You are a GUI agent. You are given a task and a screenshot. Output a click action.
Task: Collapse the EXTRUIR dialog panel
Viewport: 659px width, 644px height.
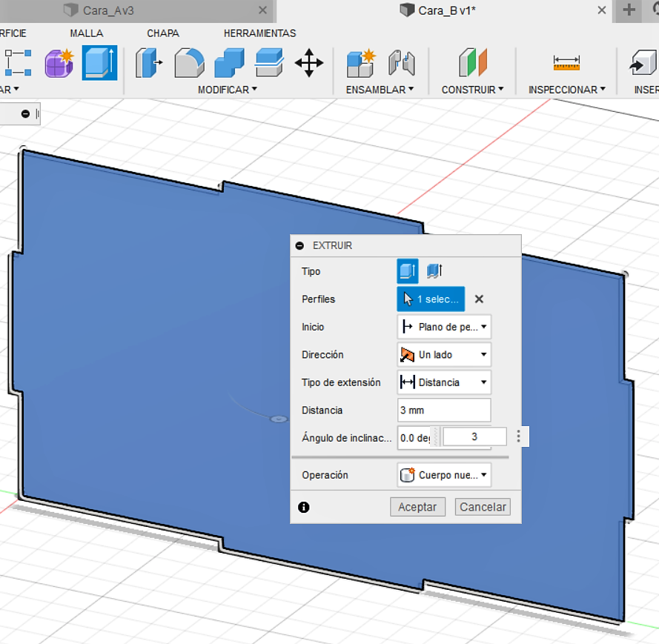(299, 246)
